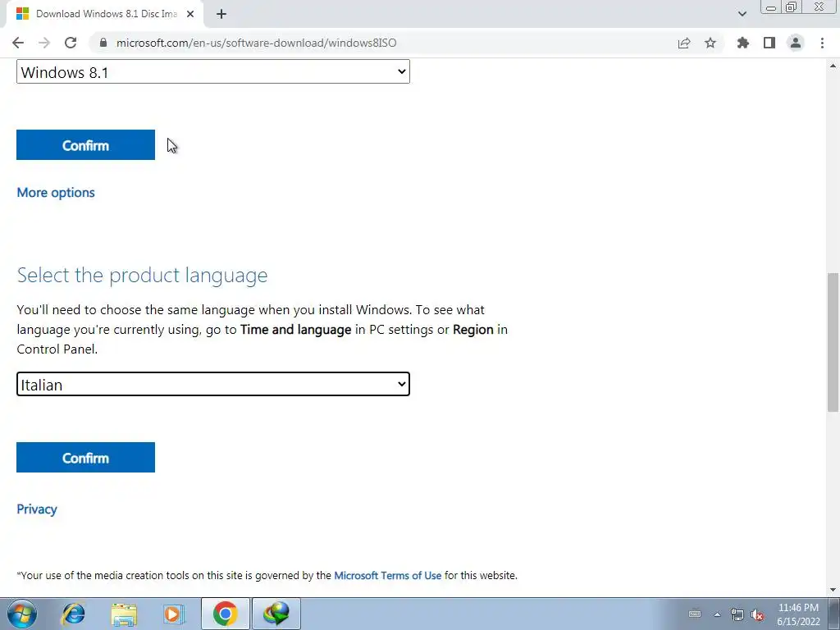Switch to Chrome taskbar button
This screenshot has width=840, height=630.
tap(226, 614)
